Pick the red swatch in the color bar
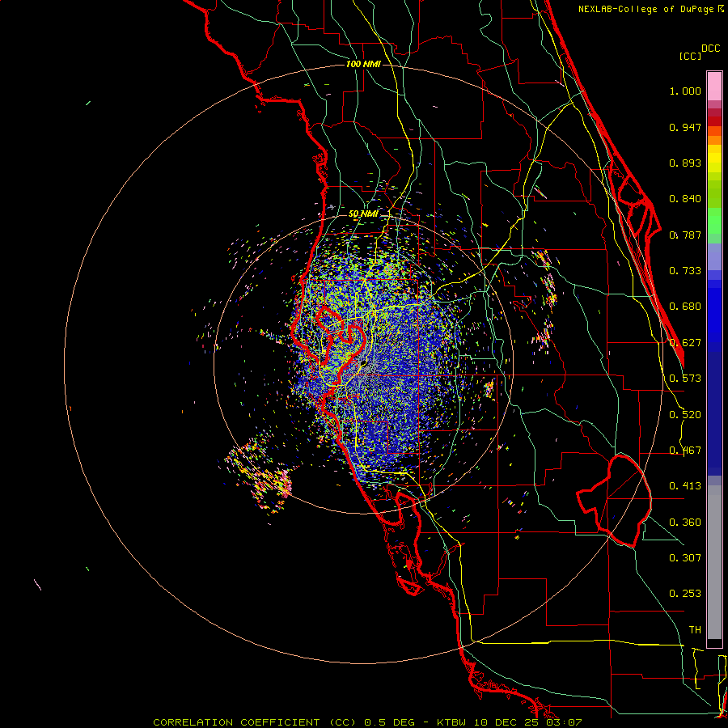This screenshot has height=728, width=728. click(x=714, y=121)
